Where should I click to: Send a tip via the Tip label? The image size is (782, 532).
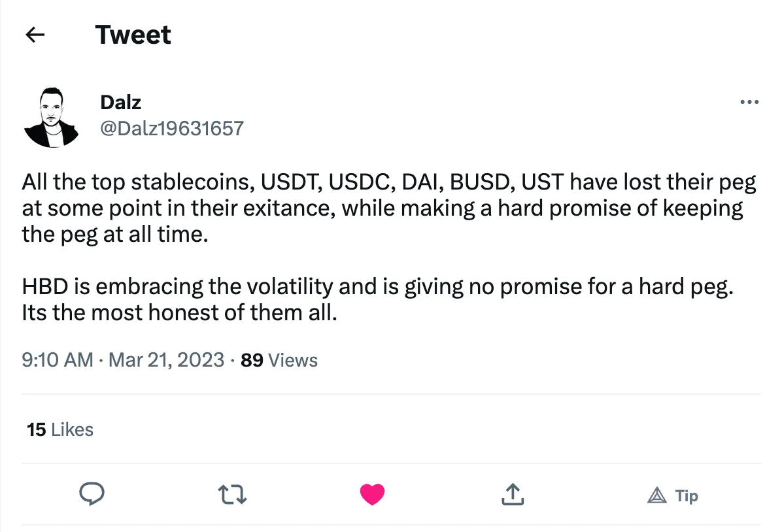pos(687,495)
